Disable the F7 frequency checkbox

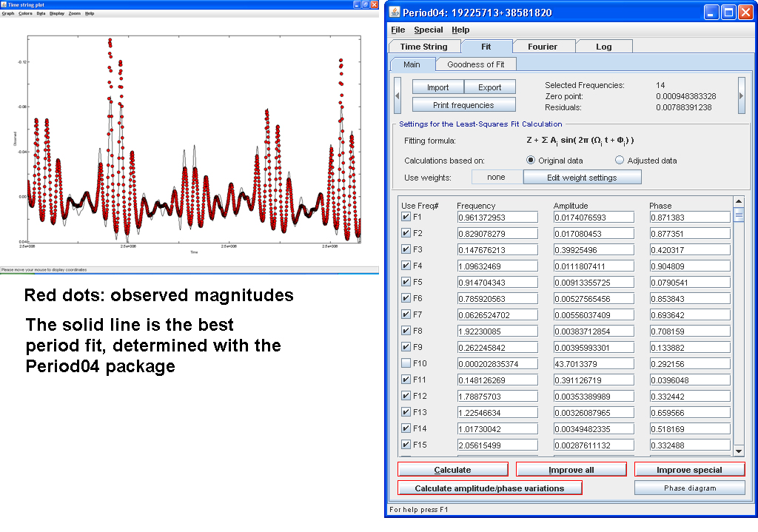406,314
